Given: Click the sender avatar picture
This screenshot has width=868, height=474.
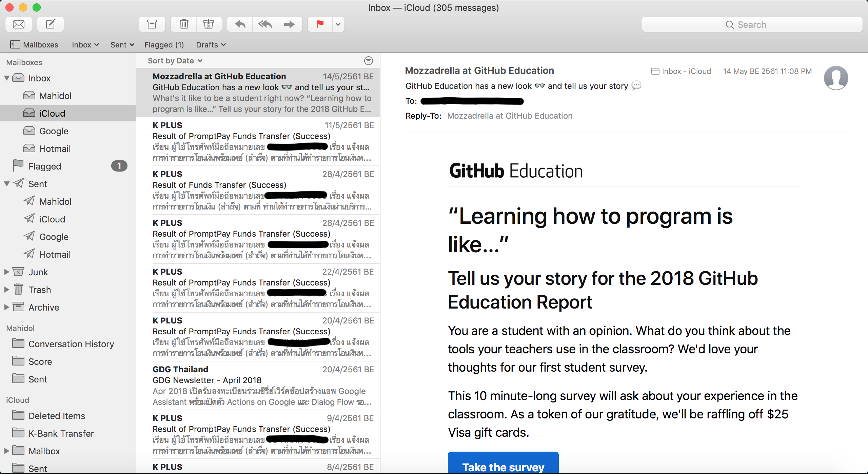Looking at the screenshot, I should tap(836, 78).
